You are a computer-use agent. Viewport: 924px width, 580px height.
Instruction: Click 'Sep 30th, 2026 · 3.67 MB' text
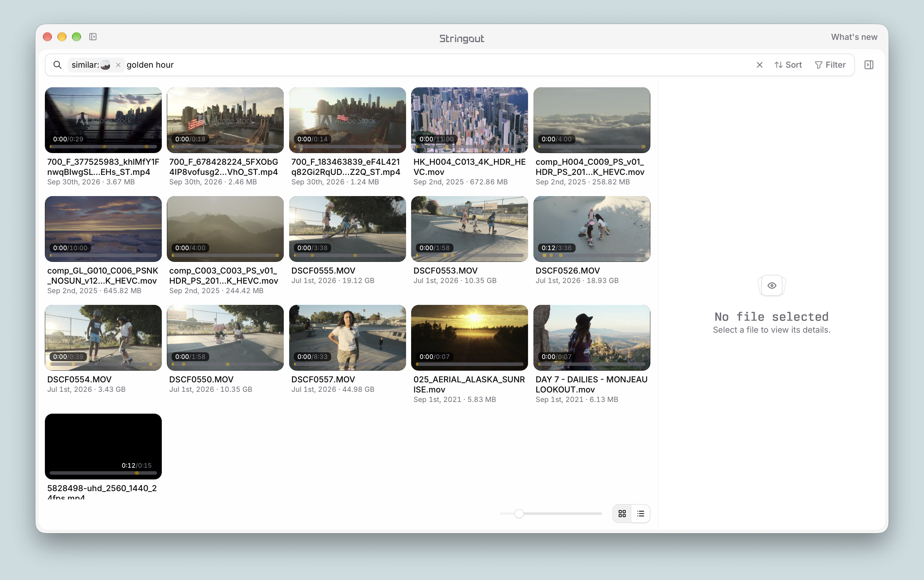(x=91, y=182)
